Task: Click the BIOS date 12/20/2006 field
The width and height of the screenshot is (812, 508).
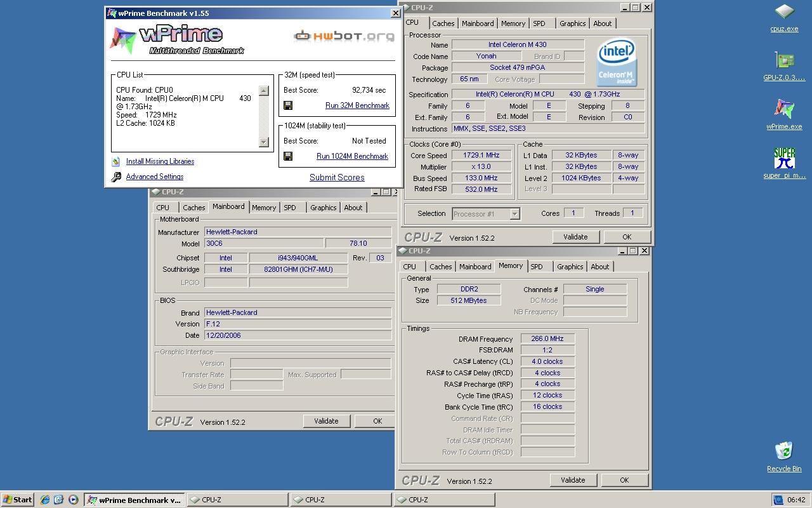Action: (298, 335)
